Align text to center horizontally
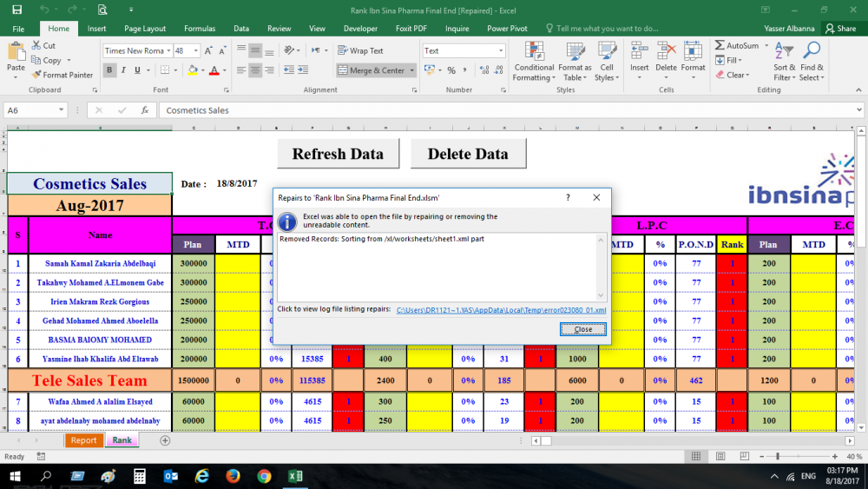This screenshot has width=868, height=489. 255,69
